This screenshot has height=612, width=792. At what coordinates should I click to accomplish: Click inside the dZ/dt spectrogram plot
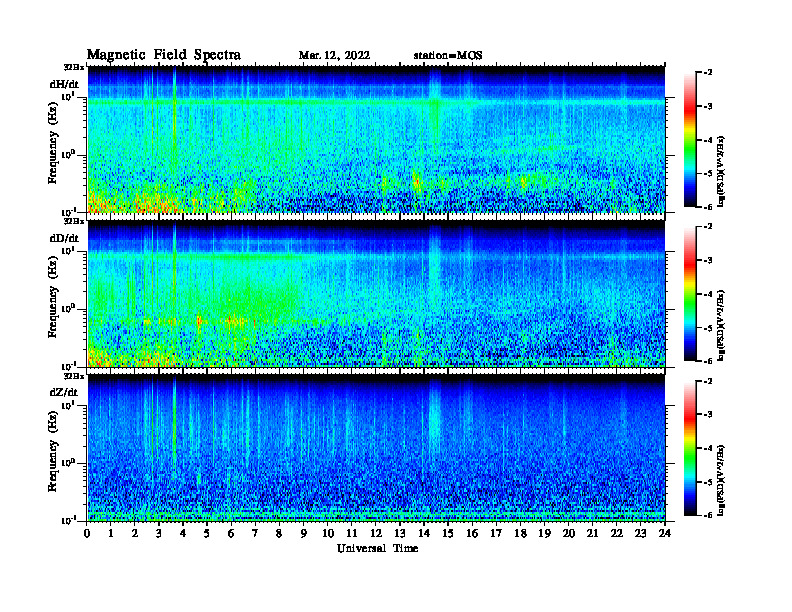click(x=376, y=448)
